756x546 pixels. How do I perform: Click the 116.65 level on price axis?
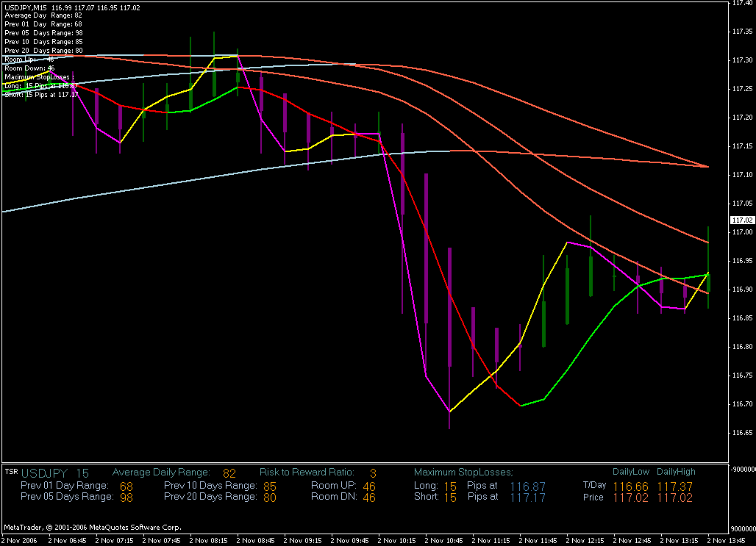pos(741,433)
